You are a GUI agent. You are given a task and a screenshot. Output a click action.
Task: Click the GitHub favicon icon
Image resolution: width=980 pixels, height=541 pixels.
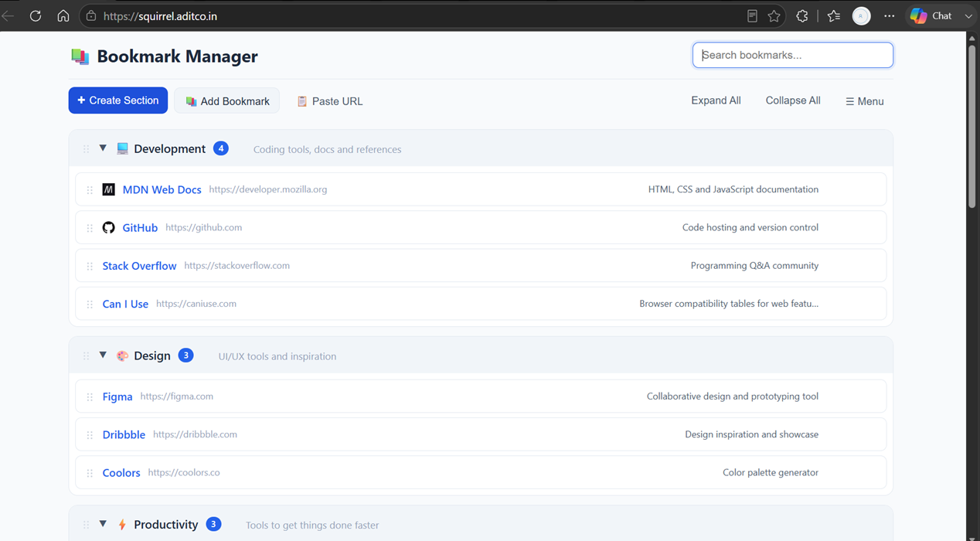(109, 227)
